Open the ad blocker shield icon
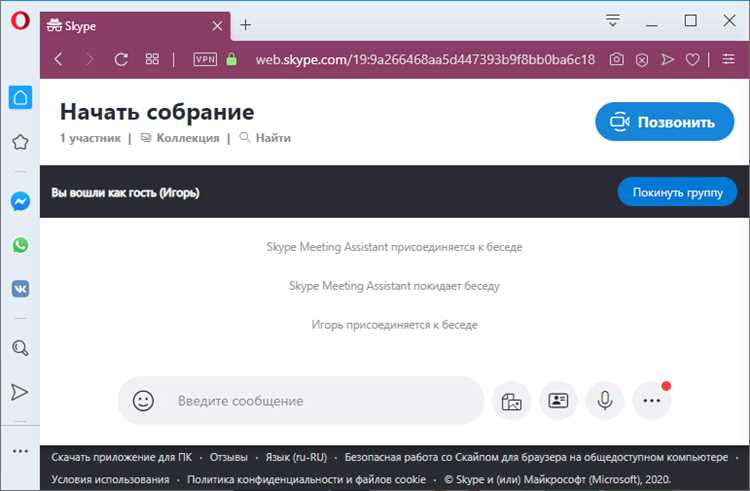Image resolution: width=750 pixels, height=491 pixels. click(642, 60)
